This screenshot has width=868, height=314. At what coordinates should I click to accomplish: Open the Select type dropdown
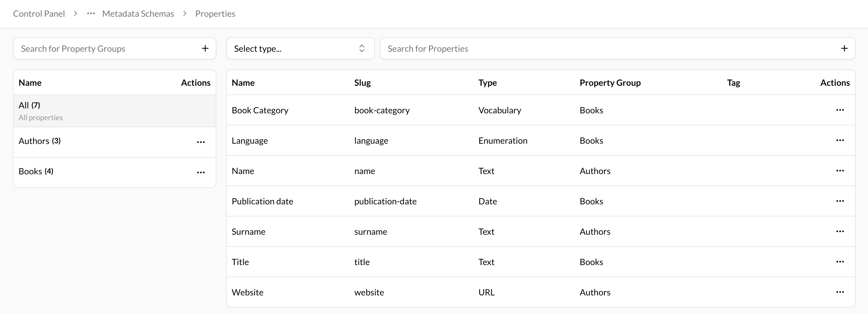pyautogui.click(x=300, y=48)
